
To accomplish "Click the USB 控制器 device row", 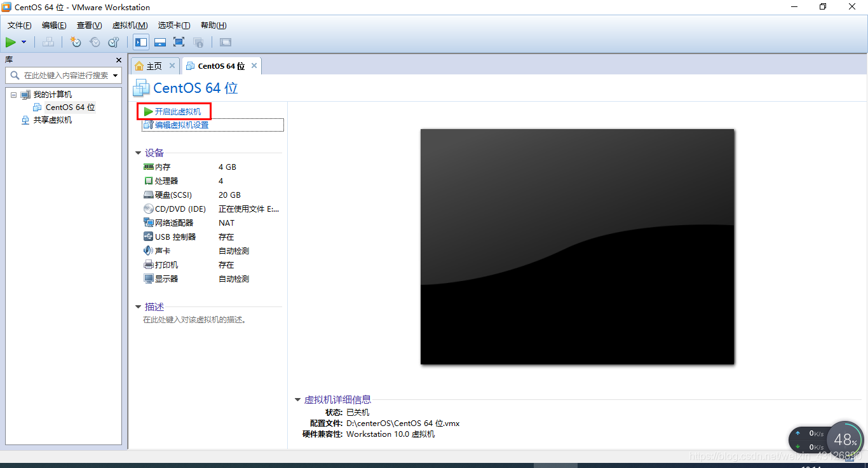I will pyautogui.click(x=212, y=237).
